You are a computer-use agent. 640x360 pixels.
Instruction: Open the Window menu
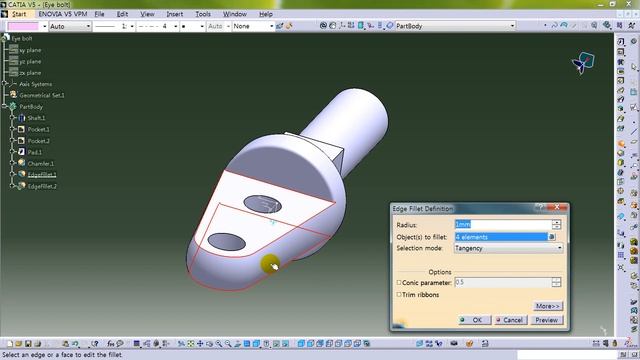point(235,14)
